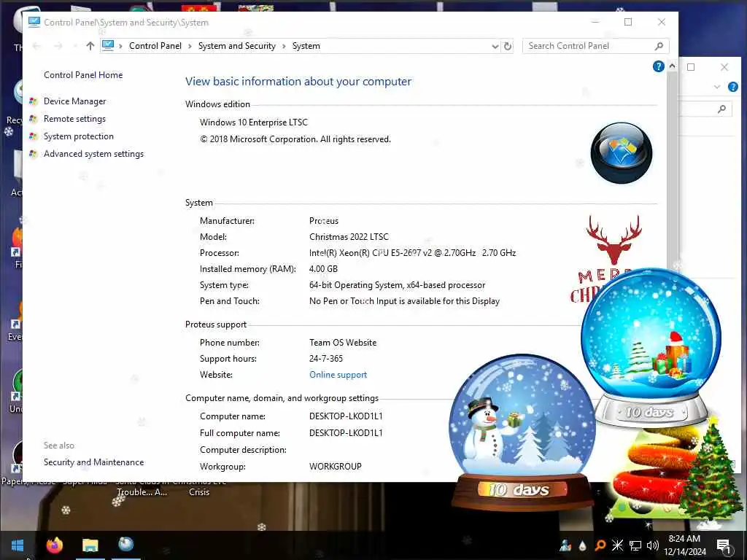Click the water drop tray icon

tap(582, 545)
